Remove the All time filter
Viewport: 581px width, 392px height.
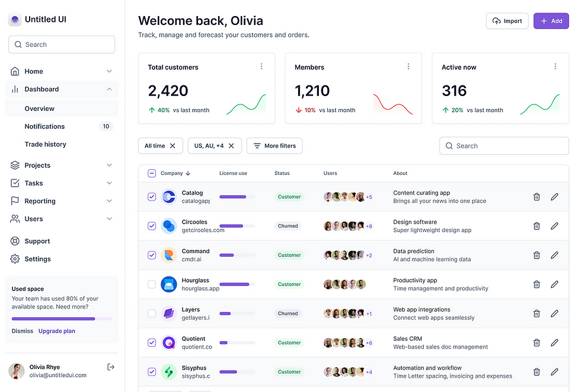point(173,146)
